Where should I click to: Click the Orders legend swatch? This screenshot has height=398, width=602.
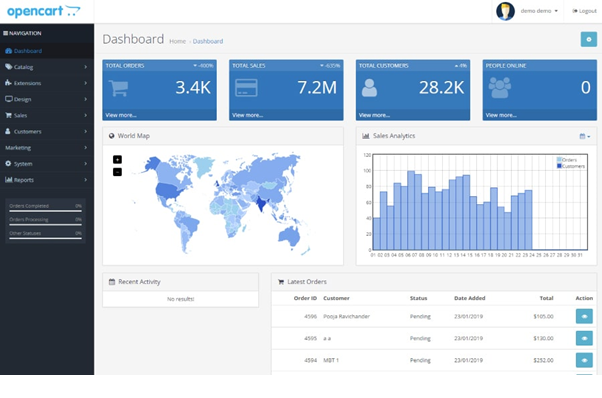[x=559, y=160]
